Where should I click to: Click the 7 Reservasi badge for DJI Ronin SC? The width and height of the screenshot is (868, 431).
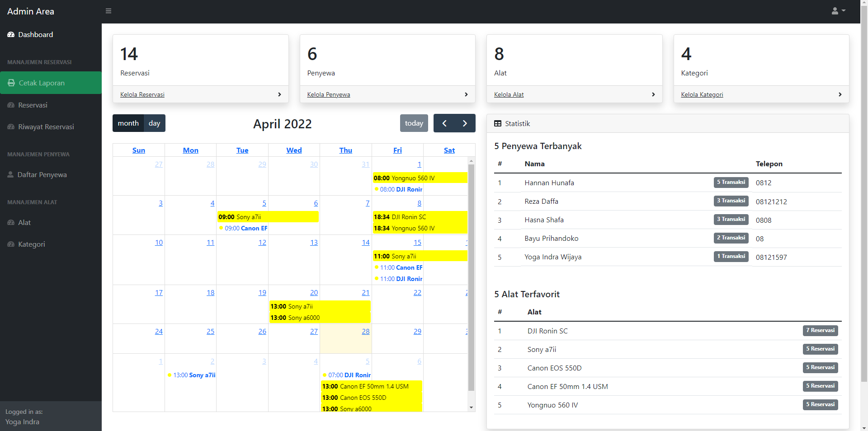click(820, 330)
